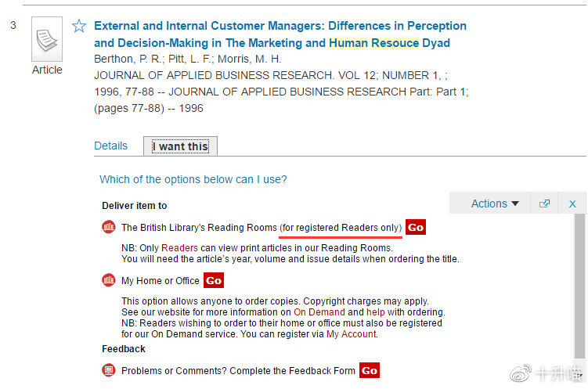Click Go to complete the Feedback Form
This screenshot has width=588, height=389.
click(370, 371)
